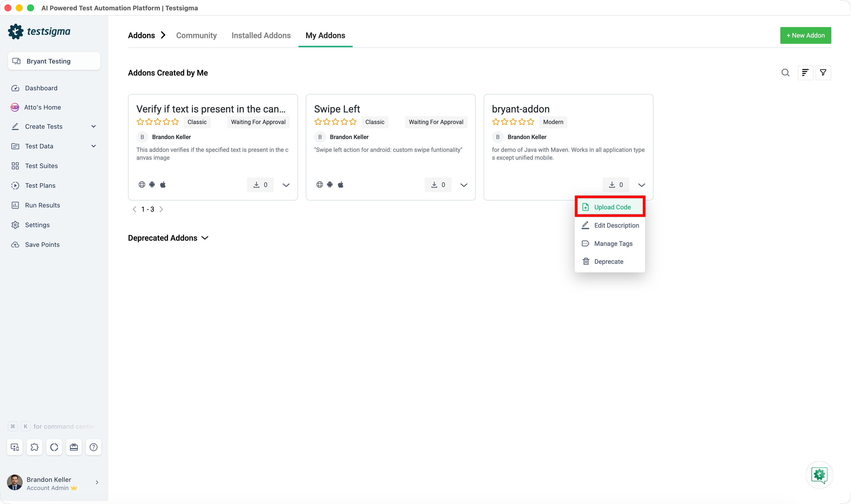Click the New Addon button
851x504 pixels.
805,35
